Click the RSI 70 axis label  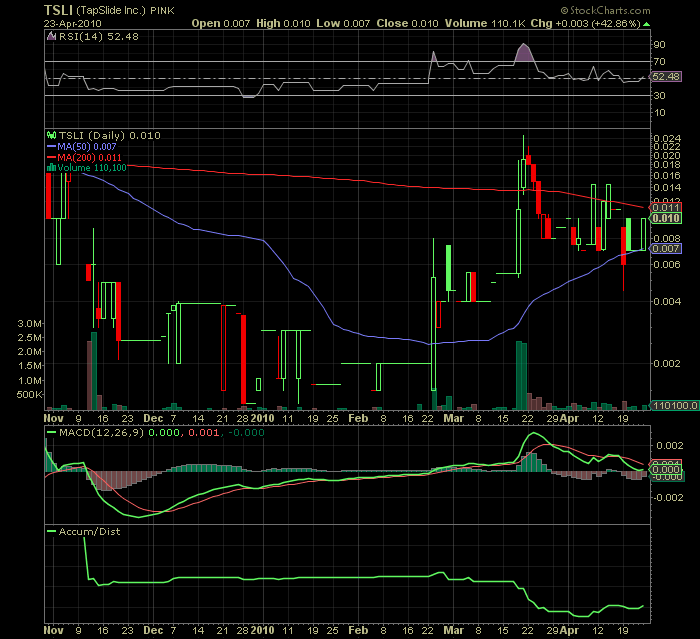pyautogui.click(x=659, y=62)
